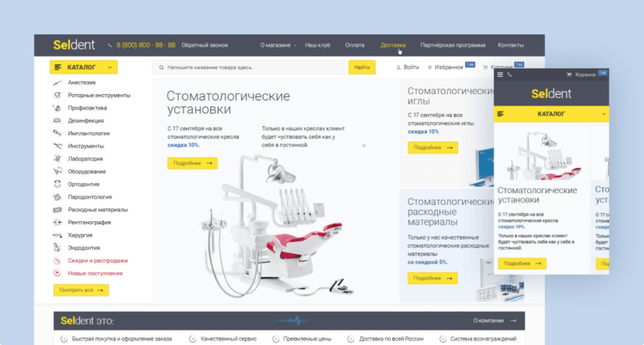
Task: Click the Смотреть всё button
Action: tap(81, 290)
